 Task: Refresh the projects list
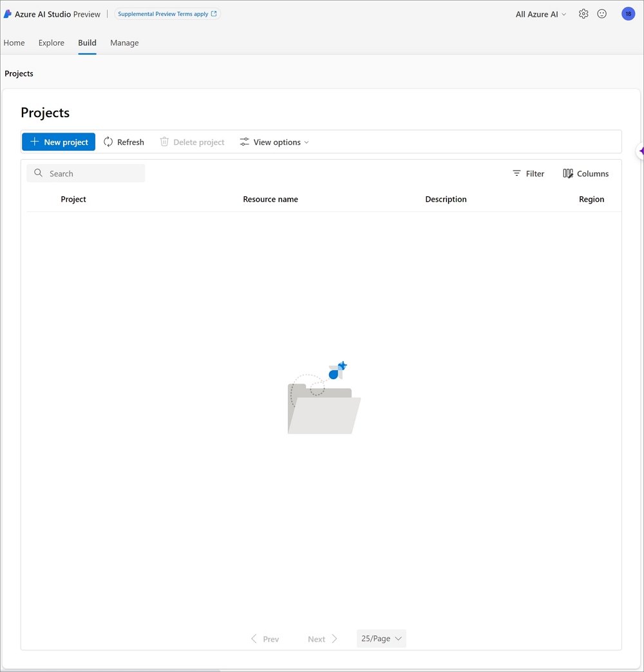[x=124, y=142]
